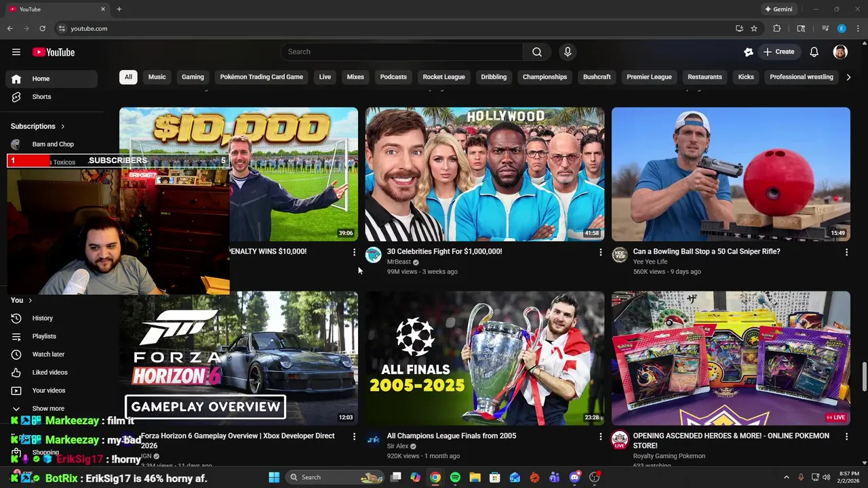The height and width of the screenshot is (488, 868).
Task: Open History in sidebar
Action: tap(52, 318)
